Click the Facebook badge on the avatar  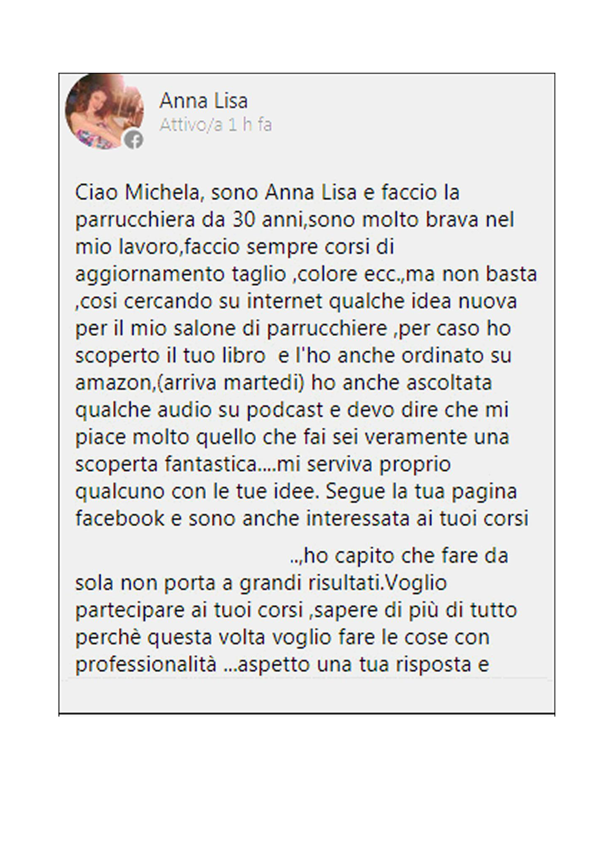point(134,140)
